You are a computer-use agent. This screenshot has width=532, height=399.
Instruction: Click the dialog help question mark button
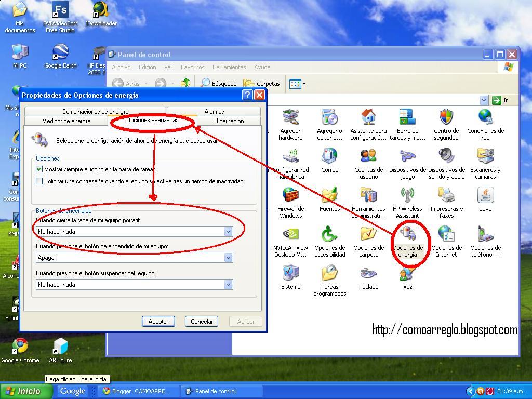click(247, 95)
